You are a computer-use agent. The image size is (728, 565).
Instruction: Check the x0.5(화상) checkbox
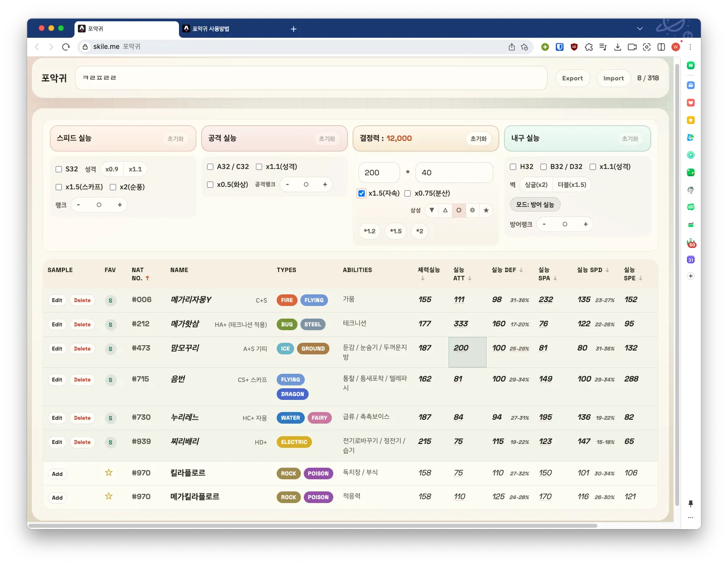click(x=210, y=184)
